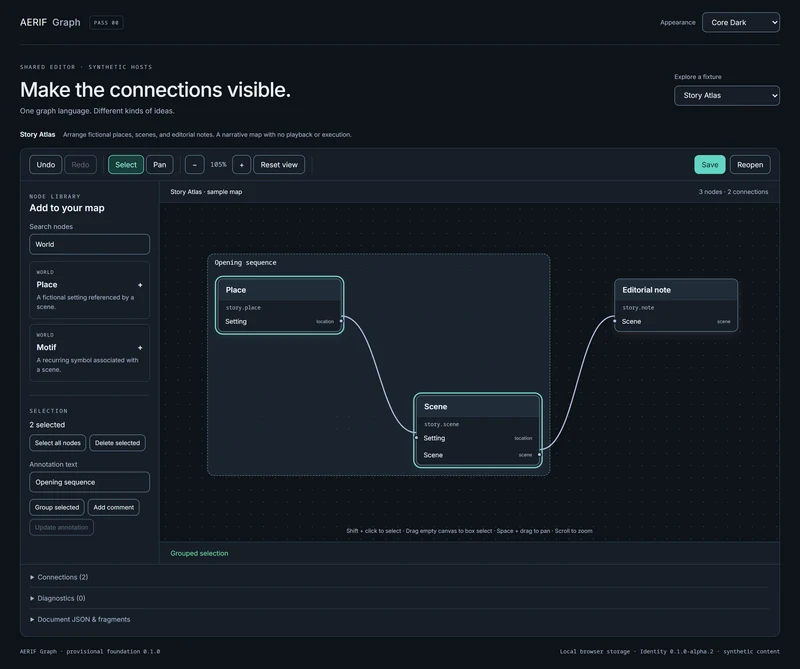Activate the Select tool mode

tap(126, 165)
